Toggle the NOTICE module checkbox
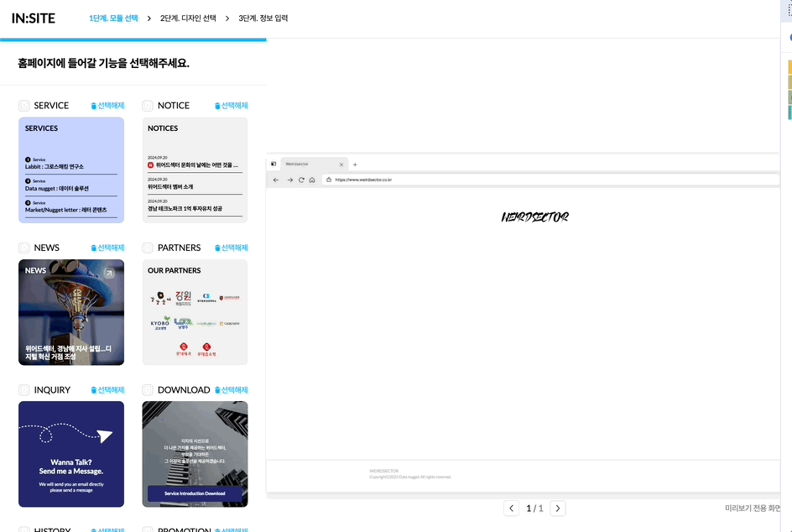 pos(148,106)
